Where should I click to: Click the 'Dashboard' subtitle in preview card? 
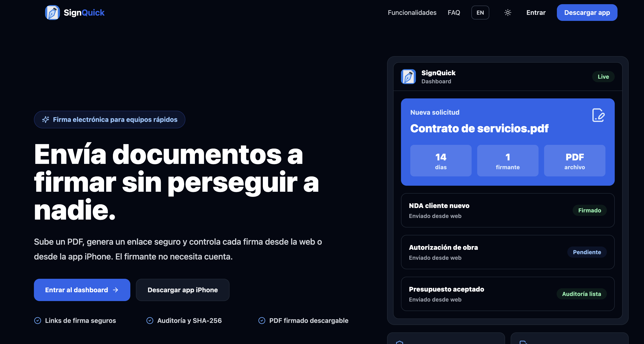coord(436,81)
